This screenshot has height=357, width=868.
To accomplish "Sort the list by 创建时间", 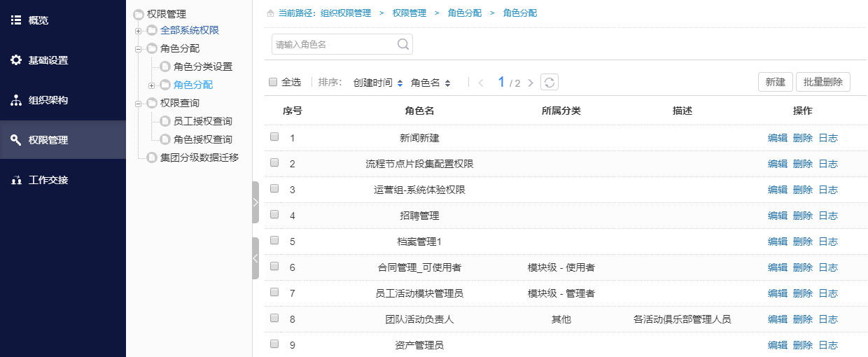I will pyautogui.click(x=378, y=83).
